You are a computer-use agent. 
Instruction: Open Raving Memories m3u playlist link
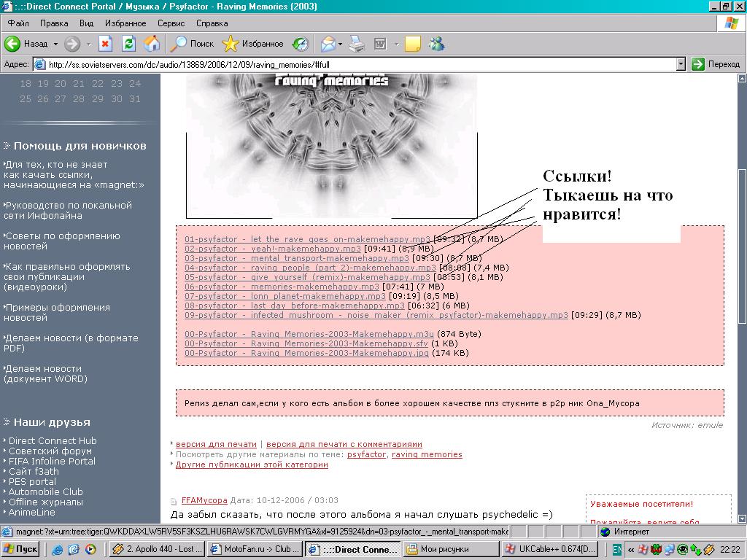(309, 334)
